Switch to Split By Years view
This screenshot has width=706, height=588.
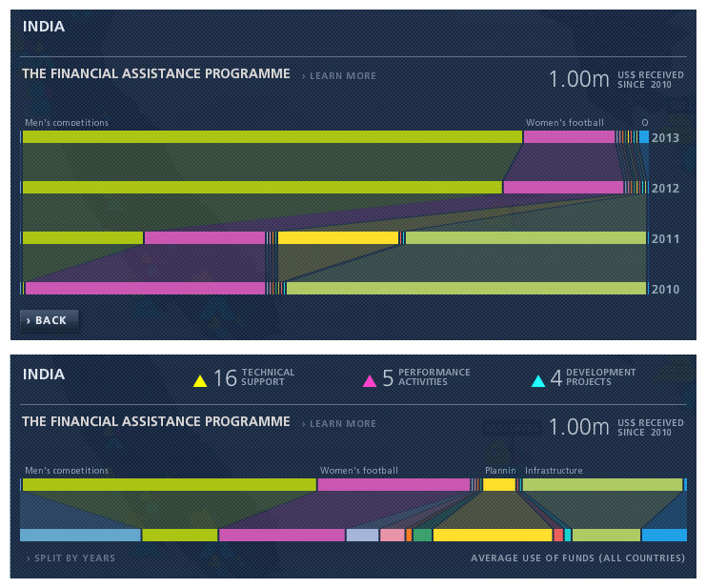coord(71,558)
